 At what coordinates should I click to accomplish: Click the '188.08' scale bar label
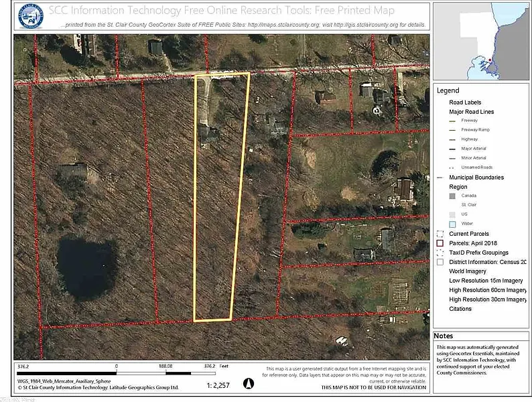pos(165,366)
